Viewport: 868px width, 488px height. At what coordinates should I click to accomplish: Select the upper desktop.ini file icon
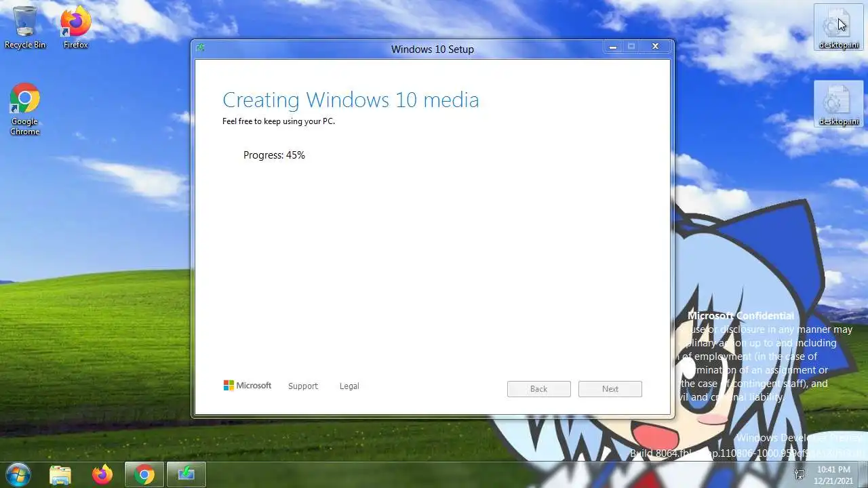[x=839, y=27]
